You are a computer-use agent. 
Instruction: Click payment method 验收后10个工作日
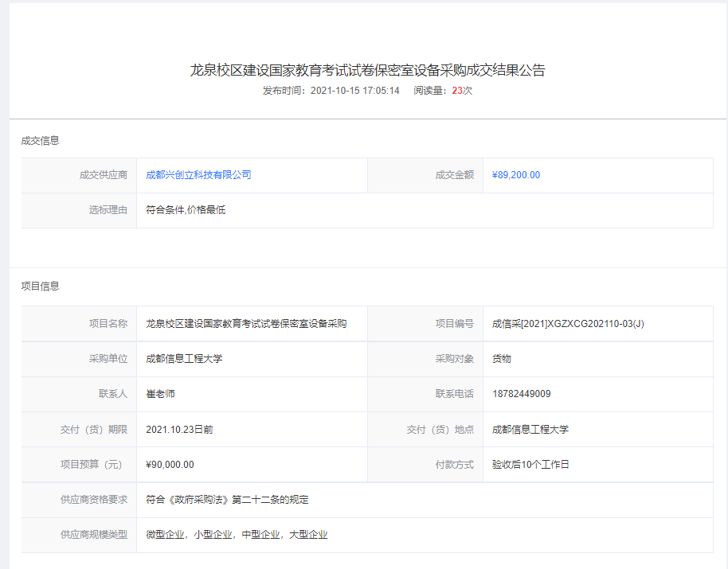(530, 465)
